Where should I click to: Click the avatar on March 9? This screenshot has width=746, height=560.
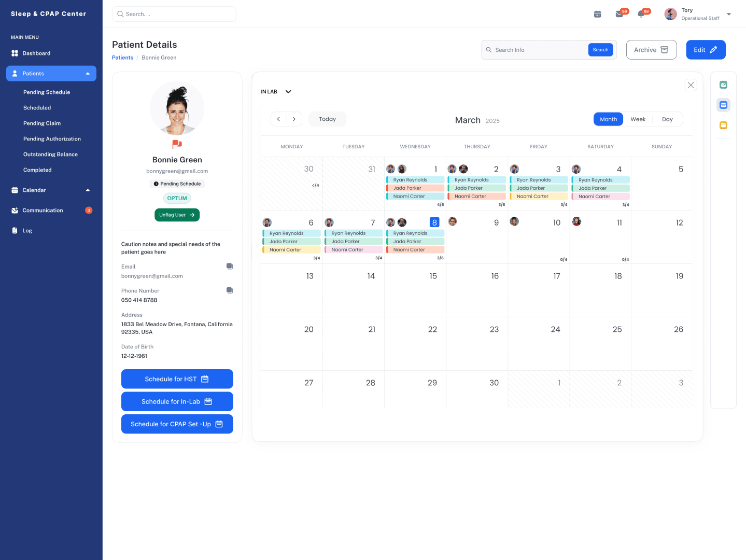453,221
